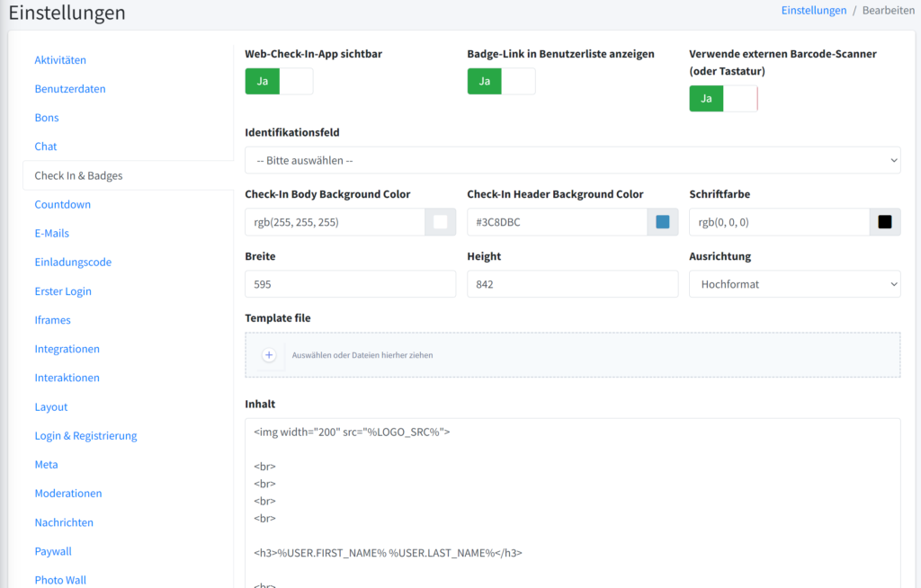Click the plus icon in Template file dropzone
This screenshot has height=588, width=921.
click(269, 355)
